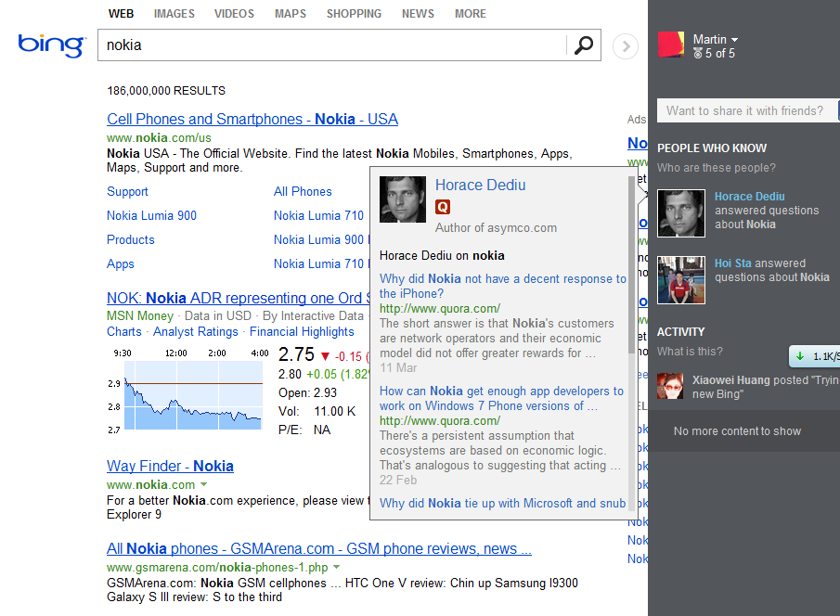Open the MORE menu

point(471,14)
